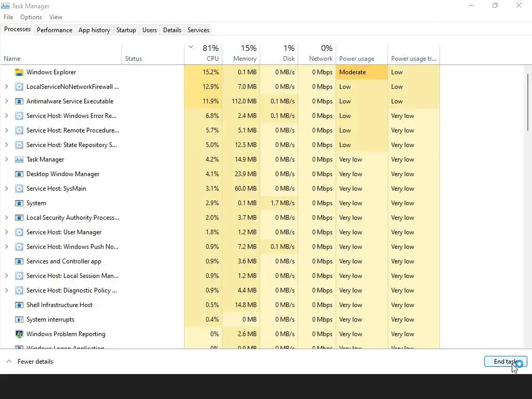Expand the Antimalware Service Executable group
The width and height of the screenshot is (532, 399).
click(x=6, y=101)
